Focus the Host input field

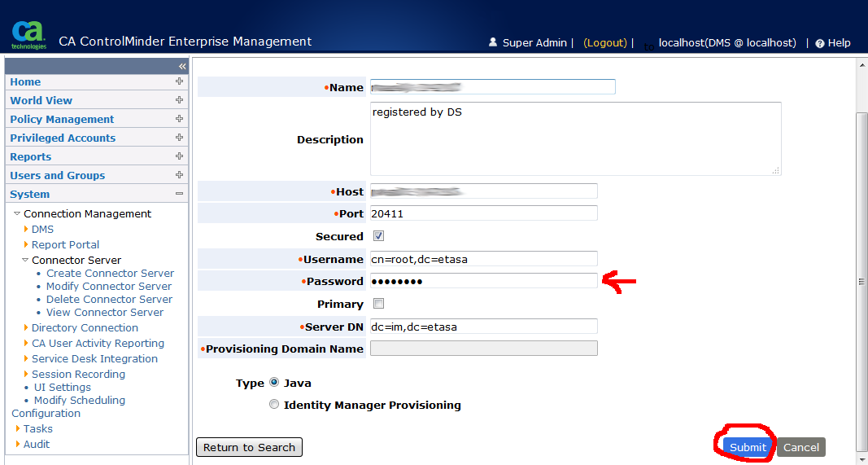[484, 191]
